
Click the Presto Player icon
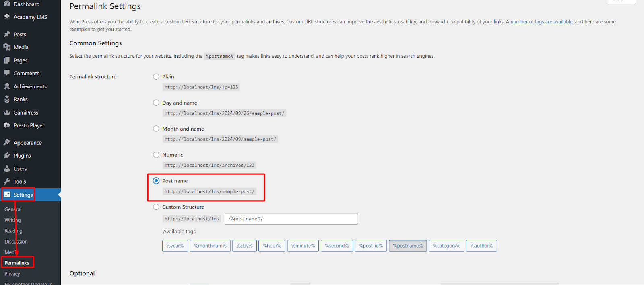coord(7,125)
